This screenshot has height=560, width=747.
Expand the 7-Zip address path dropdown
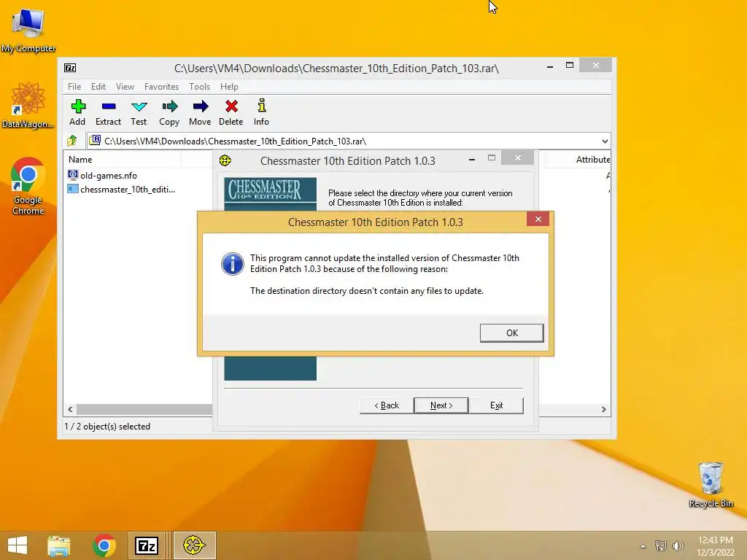(605, 141)
